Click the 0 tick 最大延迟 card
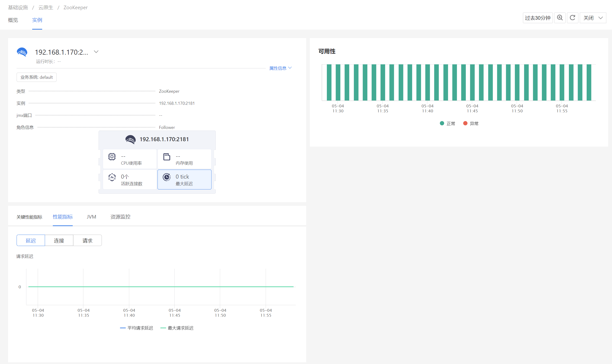The height and width of the screenshot is (364, 612). point(184,180)
